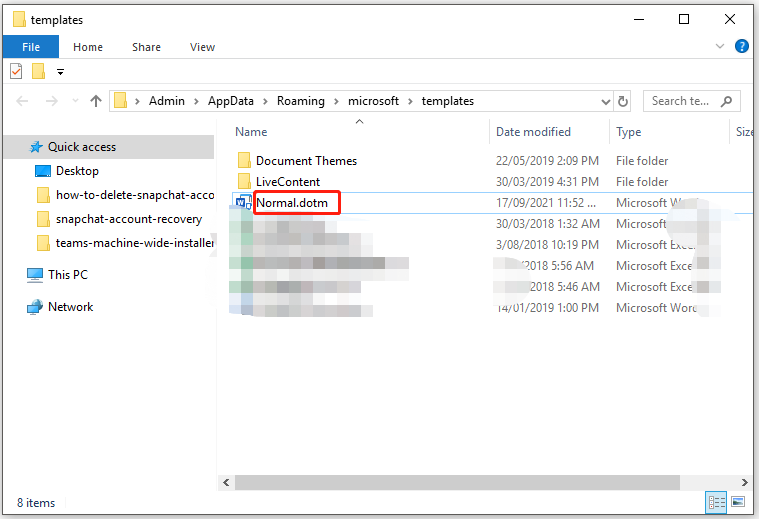Click the Refresh icon beside the address bar
The height and width of the screenshot is (519, 759).
click(624, 101)
